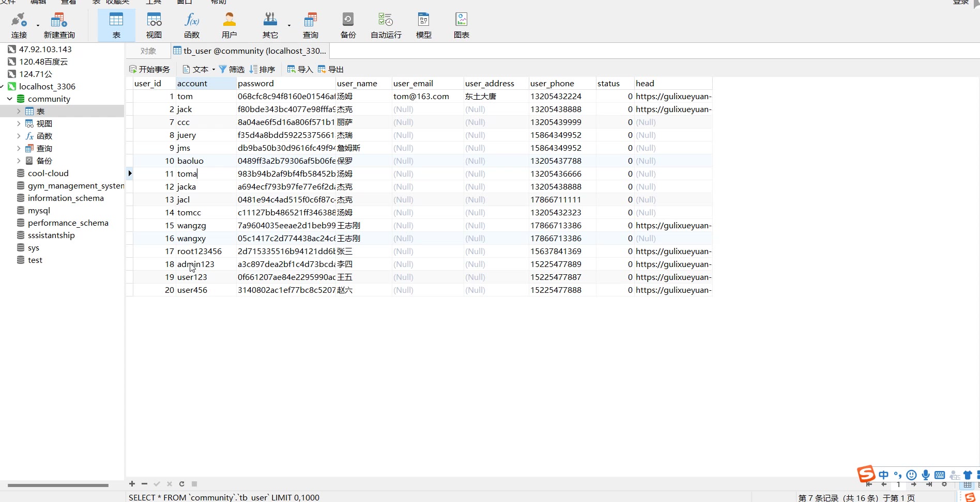This screenshot has height=502, width=980.
Task: Toggle Sogou input method 中 language mode
Action: click(883, 475)
